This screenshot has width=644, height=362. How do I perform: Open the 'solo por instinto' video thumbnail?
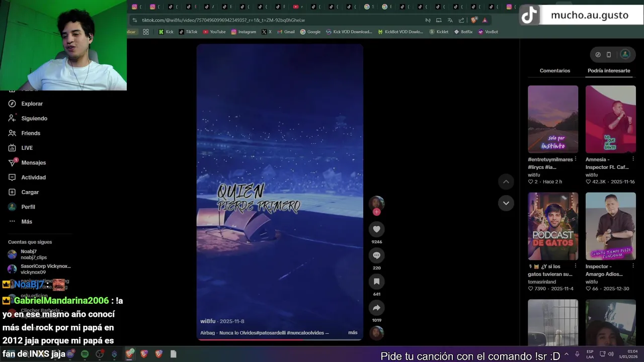point(553,119)
